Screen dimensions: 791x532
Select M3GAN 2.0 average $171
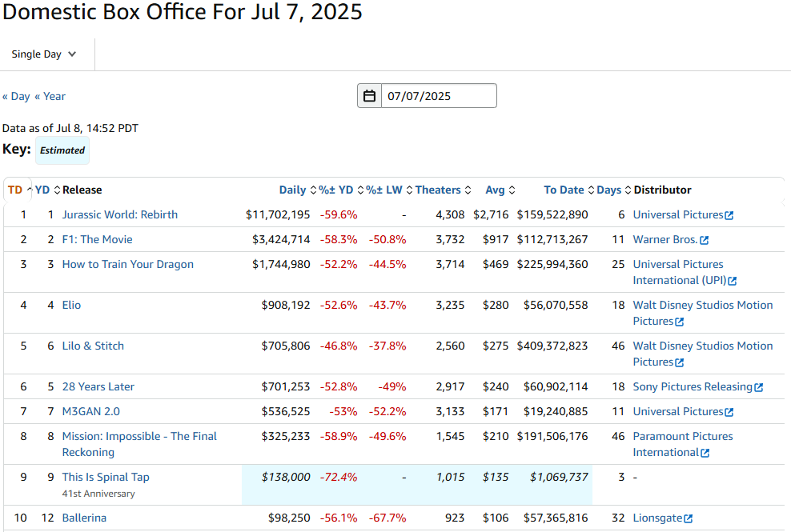(x=496, y=411)
